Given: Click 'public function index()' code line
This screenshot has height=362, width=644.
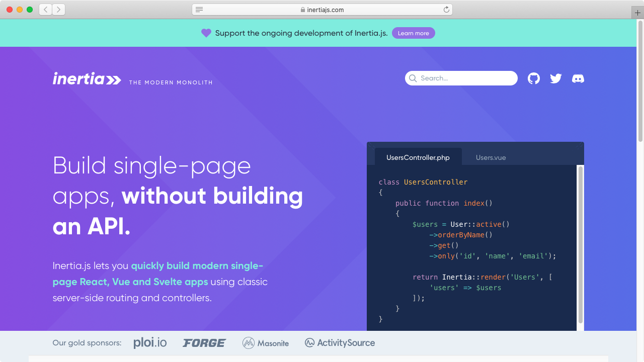Looking at the screenshot, I should point(444,203).
